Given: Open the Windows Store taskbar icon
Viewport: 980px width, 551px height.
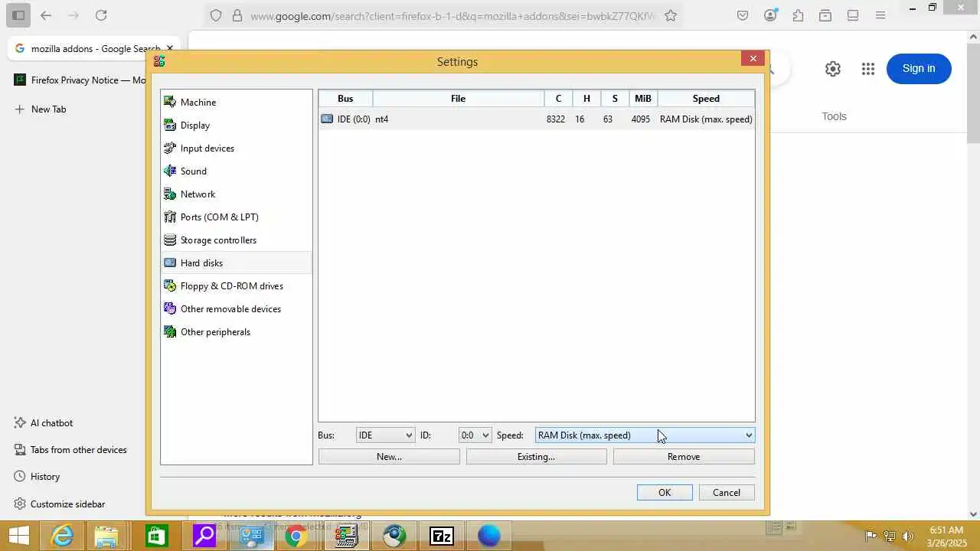Looking at the screenshot, I should click(155, 536).
